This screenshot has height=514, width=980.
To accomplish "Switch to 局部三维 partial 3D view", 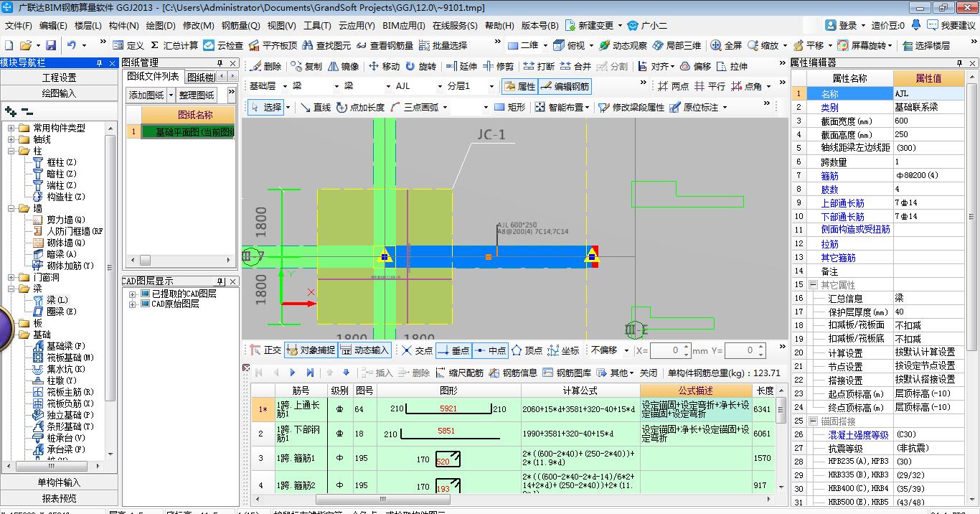I will [677, 45].
